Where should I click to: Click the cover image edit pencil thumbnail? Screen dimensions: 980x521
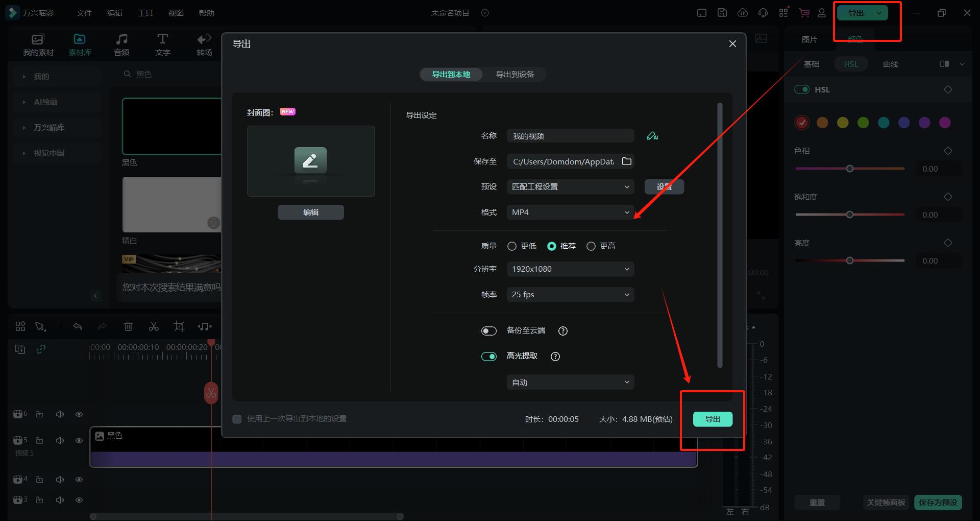point(310,161)
